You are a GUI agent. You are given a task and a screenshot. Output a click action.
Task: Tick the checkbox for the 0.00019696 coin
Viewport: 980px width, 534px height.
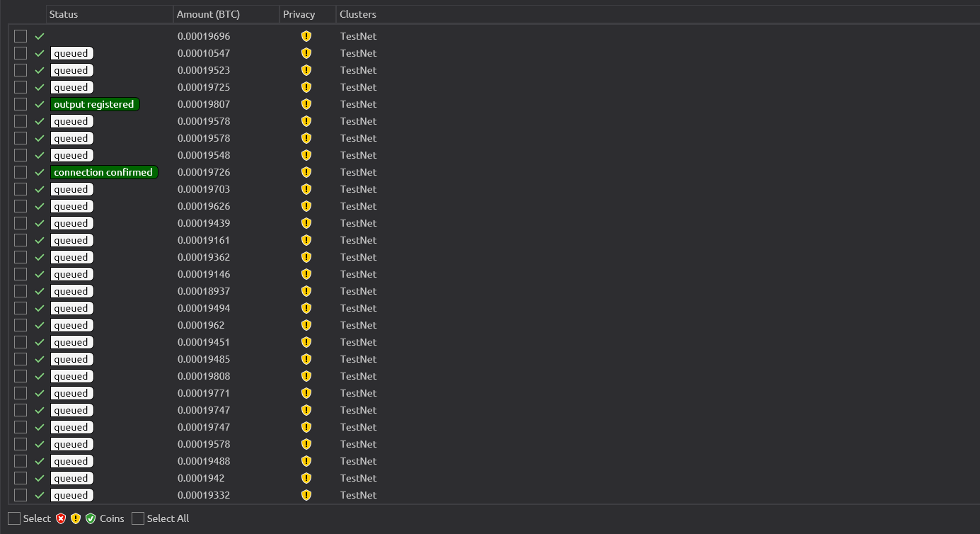pos(21,36)
